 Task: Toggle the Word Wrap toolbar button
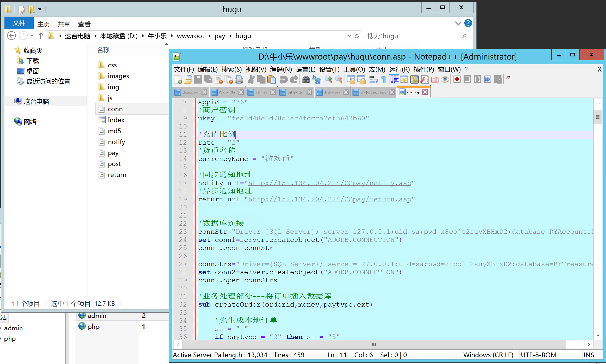[373, 79]
